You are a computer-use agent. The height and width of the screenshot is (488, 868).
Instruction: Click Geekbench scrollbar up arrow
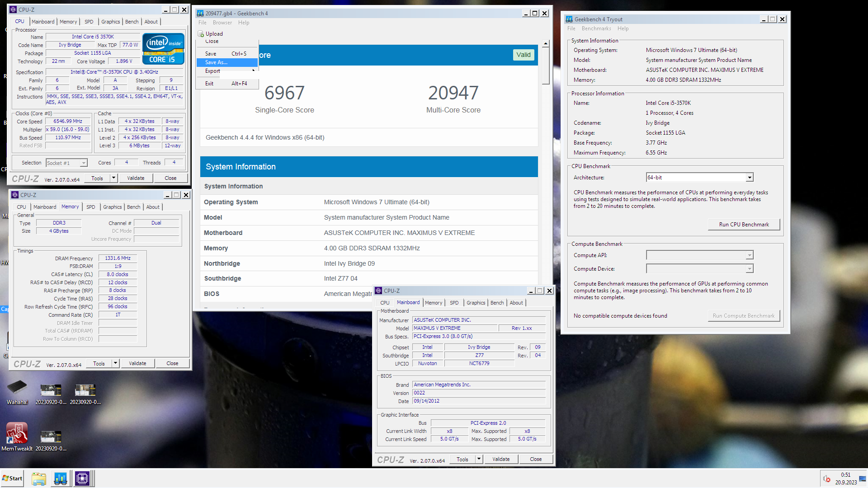[546, 44]
